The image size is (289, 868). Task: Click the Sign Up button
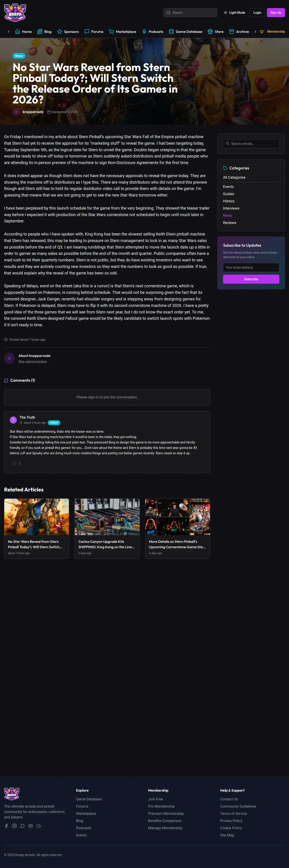tap(276, 13)
